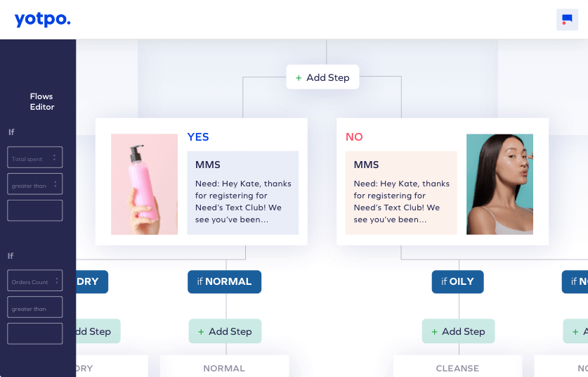Select the if NORMAL condition node
The height and width of the screenshot is (377, 588).
[224, 281]
